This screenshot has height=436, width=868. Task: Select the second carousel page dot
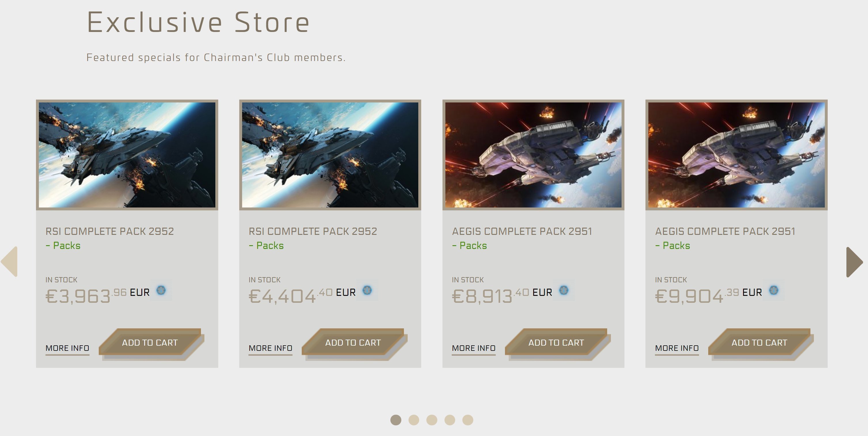(x=414, y=420)
